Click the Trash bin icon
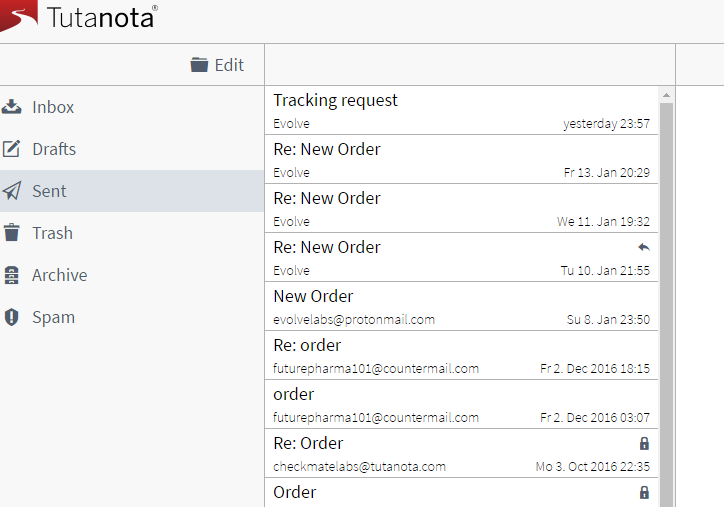 tap(12, 233)
